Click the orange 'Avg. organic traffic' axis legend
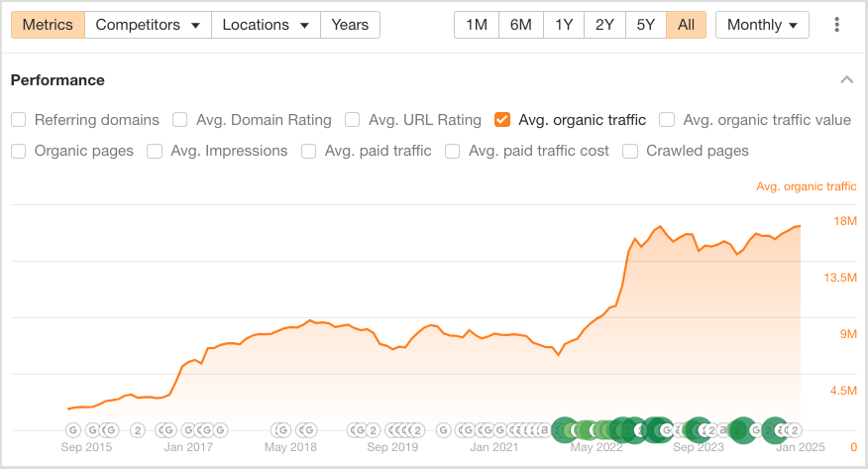This screenshot has height=469, width=868. 806,186
